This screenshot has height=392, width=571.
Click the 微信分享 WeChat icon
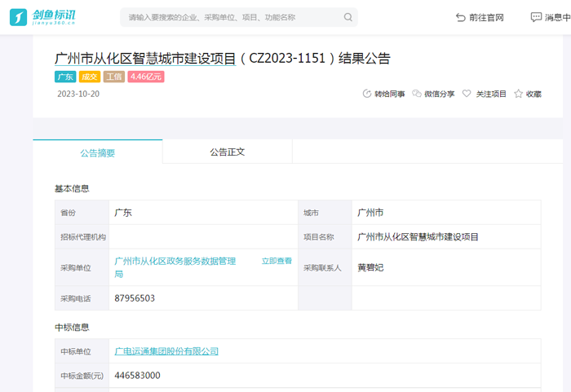click(x=417, y=94)
